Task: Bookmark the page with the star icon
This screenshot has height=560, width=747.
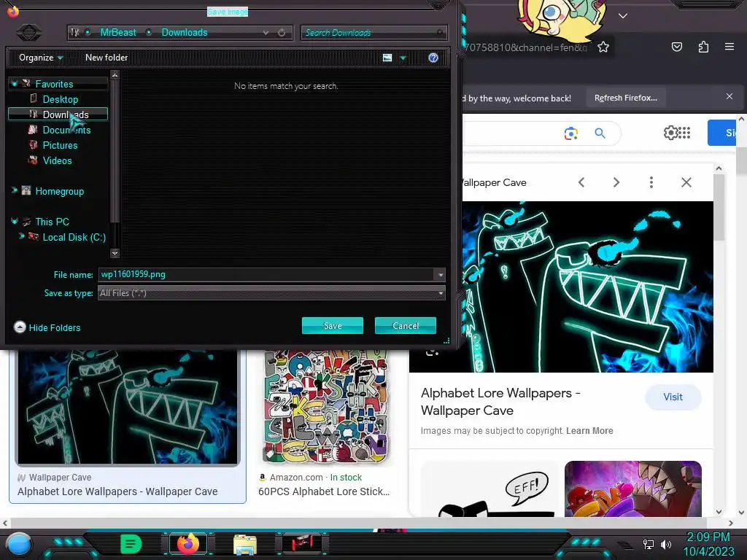Action: (603, 47)
